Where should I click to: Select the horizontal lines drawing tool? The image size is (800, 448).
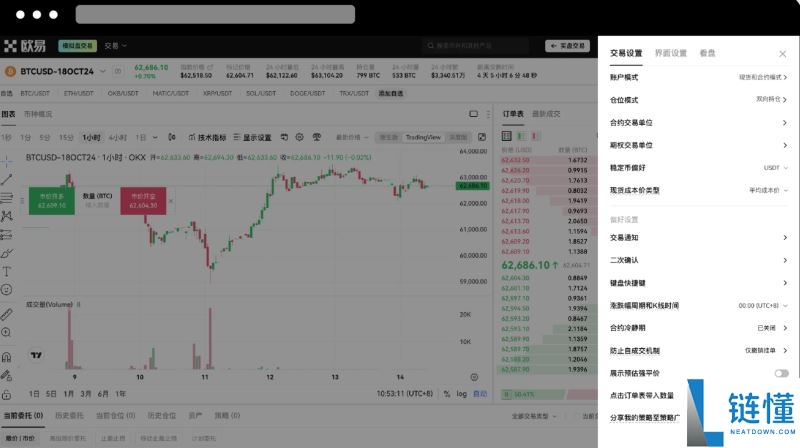point(7,197)
